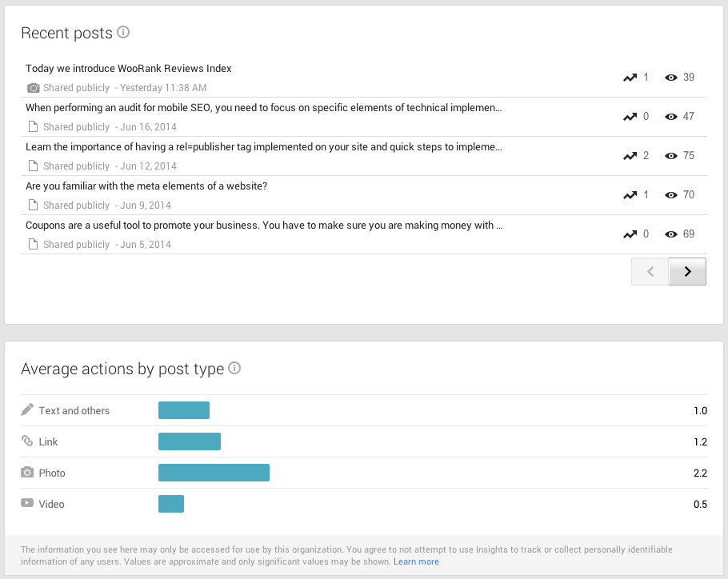Open the info tooltip beside Recent posts
This screenshot has width=728, height=579.
click(123, 33)
